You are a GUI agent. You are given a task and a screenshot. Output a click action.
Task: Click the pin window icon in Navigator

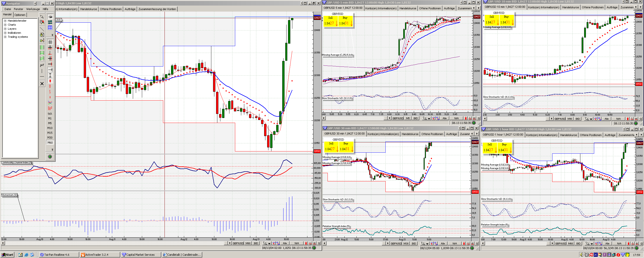(x=50, y=17)
